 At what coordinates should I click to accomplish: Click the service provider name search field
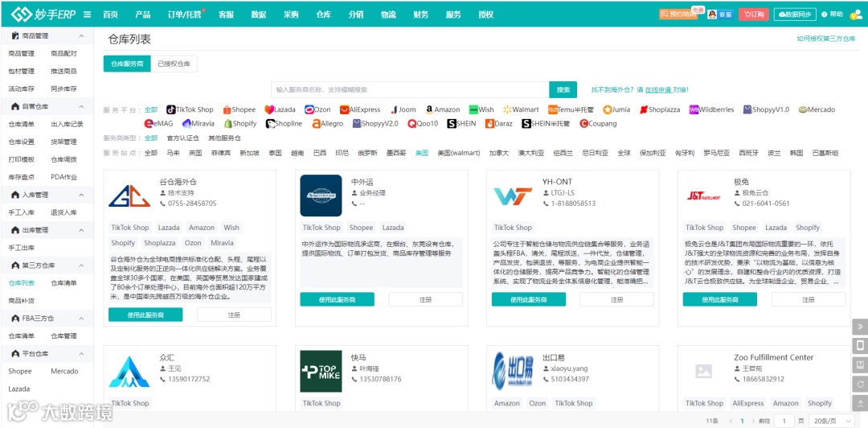410,90
